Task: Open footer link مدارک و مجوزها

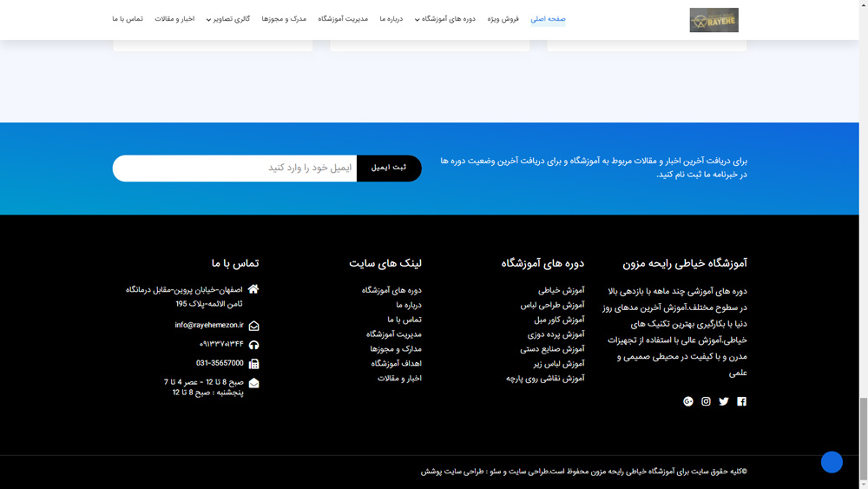Action: point(396,349)
